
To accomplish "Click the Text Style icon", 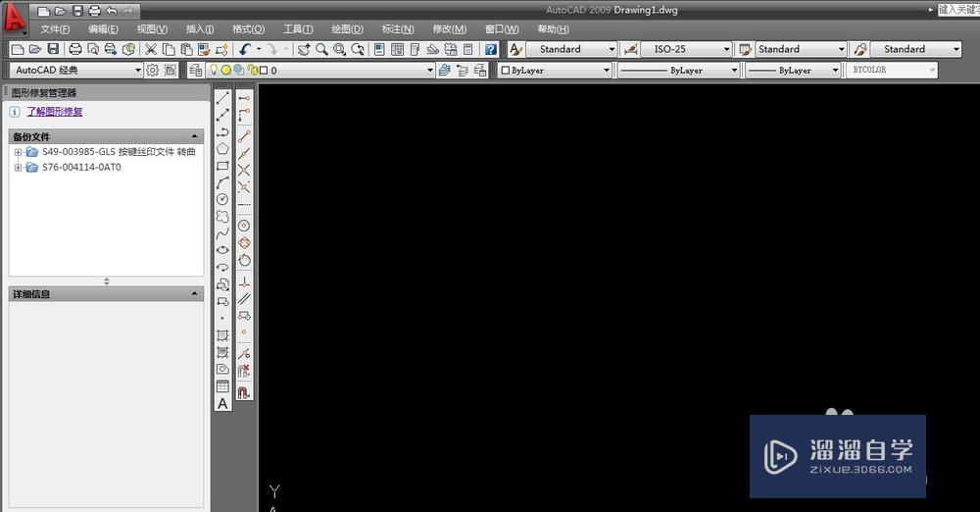I will (x=515, y=49).
